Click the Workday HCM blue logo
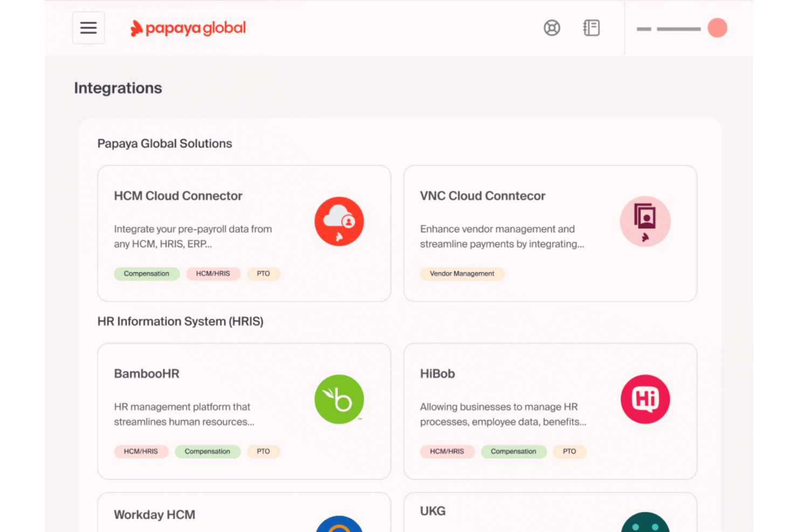Screen dimensions: 798x532 [339, 524]
